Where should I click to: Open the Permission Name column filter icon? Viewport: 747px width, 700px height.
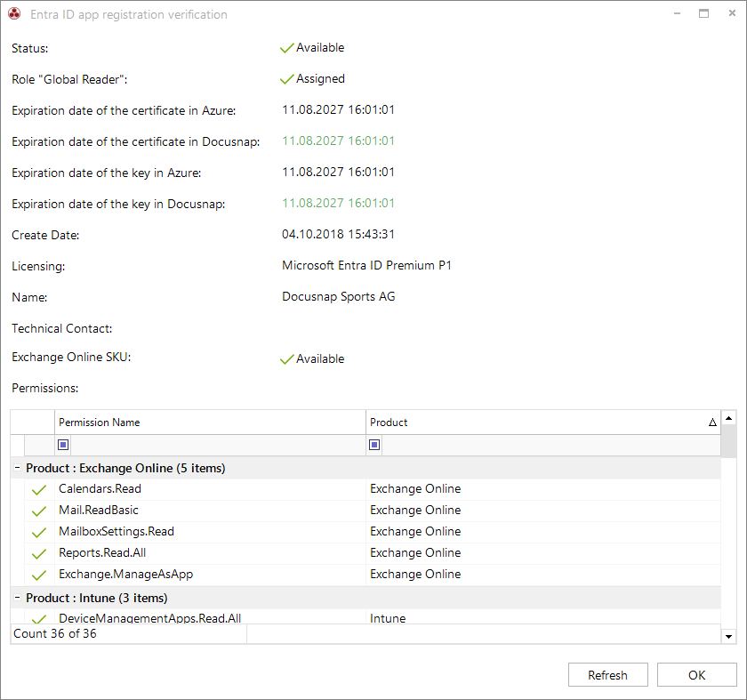click(x=63, y=445)
